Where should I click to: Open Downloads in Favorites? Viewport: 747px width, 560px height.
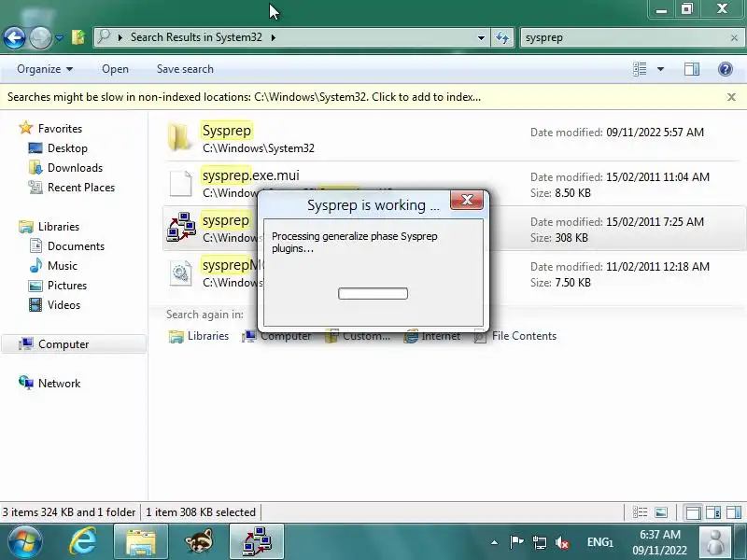click(x=75, y=168)
